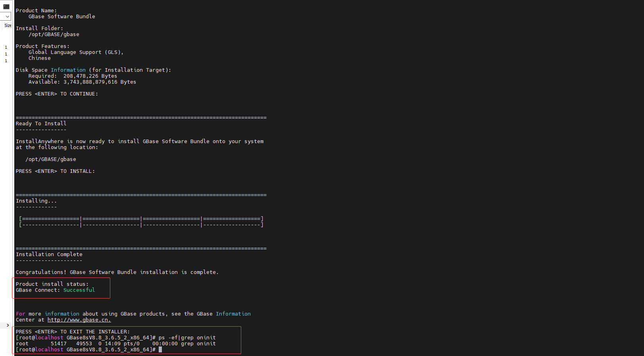Click the 'InstallAnywhere is now ready' line
Viewport: 644px width, 356px height.
[x=140, y=142]
